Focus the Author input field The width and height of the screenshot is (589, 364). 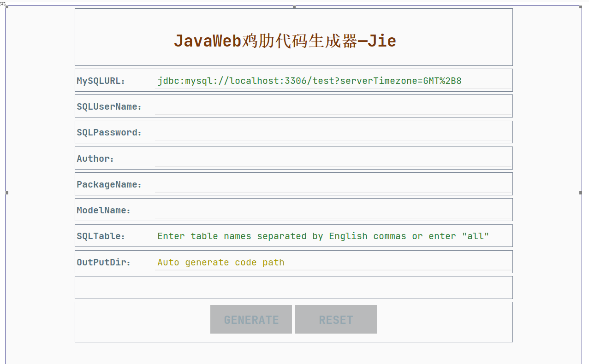[x=333, y=159]
